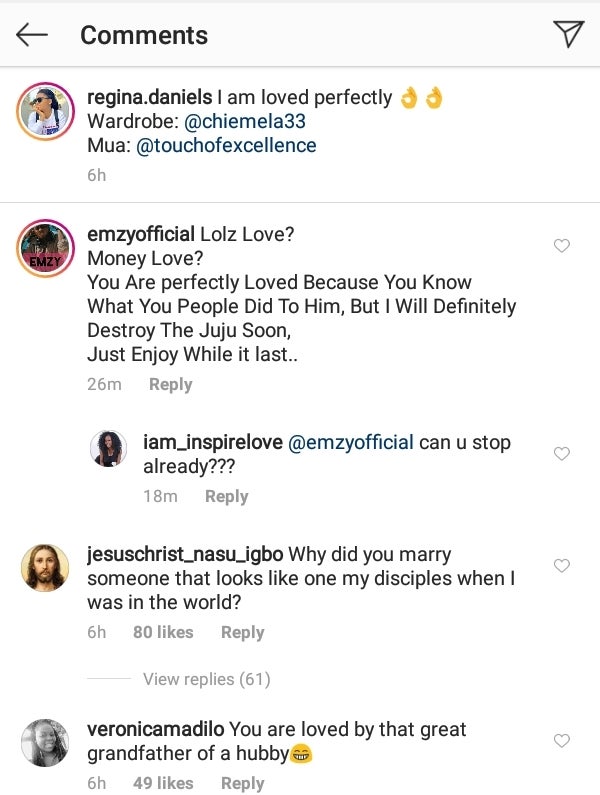Open emzyofficial profile avatar
Screen dimensions: 600x795
(45, 246)
